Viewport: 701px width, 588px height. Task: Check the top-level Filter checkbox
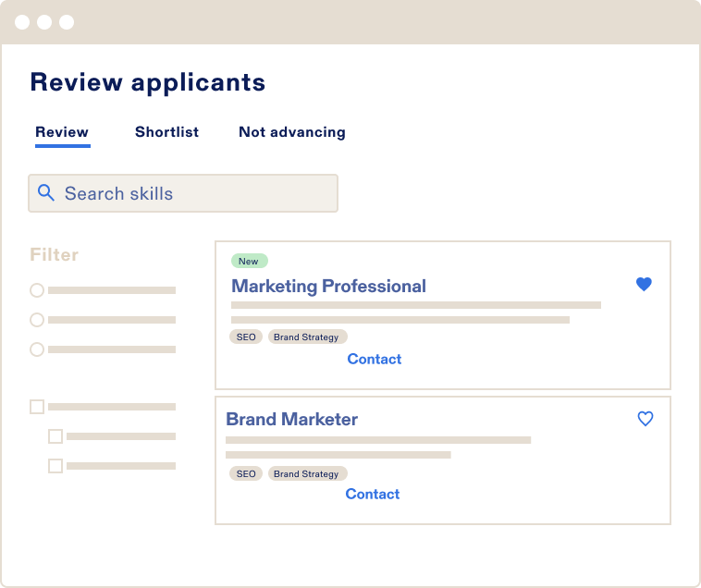coord(37,407)
